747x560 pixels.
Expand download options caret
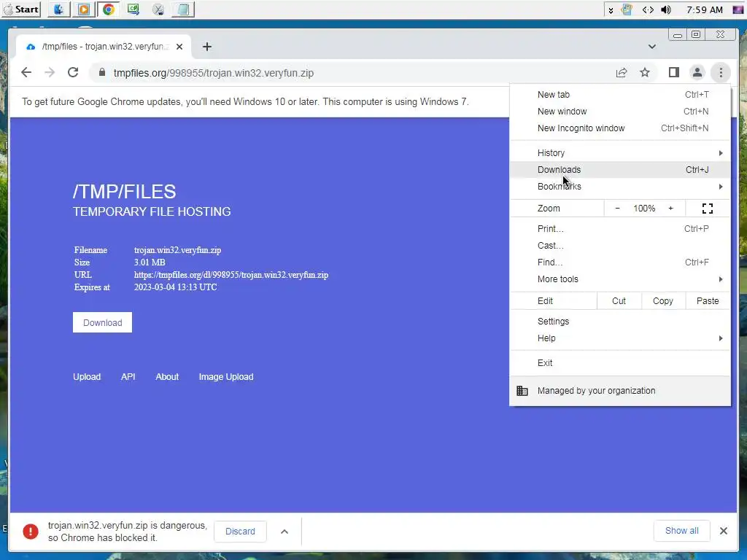tap(285, 532)
